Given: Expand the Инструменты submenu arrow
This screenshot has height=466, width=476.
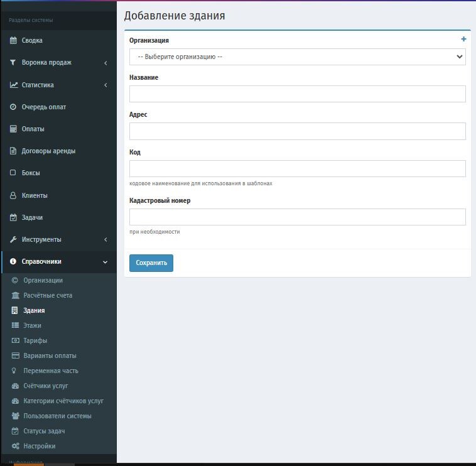Looking at the screenshot, I should click(x=105, y=239).
